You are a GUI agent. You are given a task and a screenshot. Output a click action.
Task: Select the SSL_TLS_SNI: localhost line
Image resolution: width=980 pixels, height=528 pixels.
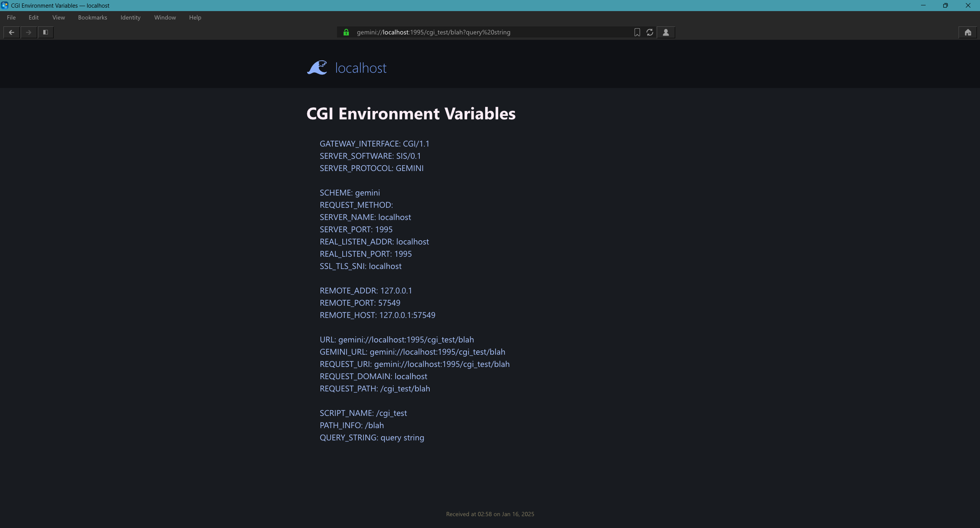tap(361, 266)
